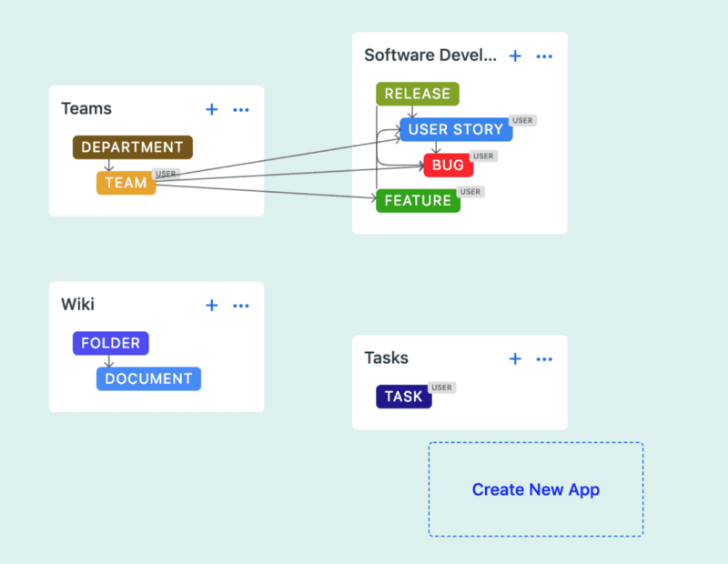Click the USER badge next to TEAM
The image size is (728, 564).
pyautogui.click(x=167, y=173)
